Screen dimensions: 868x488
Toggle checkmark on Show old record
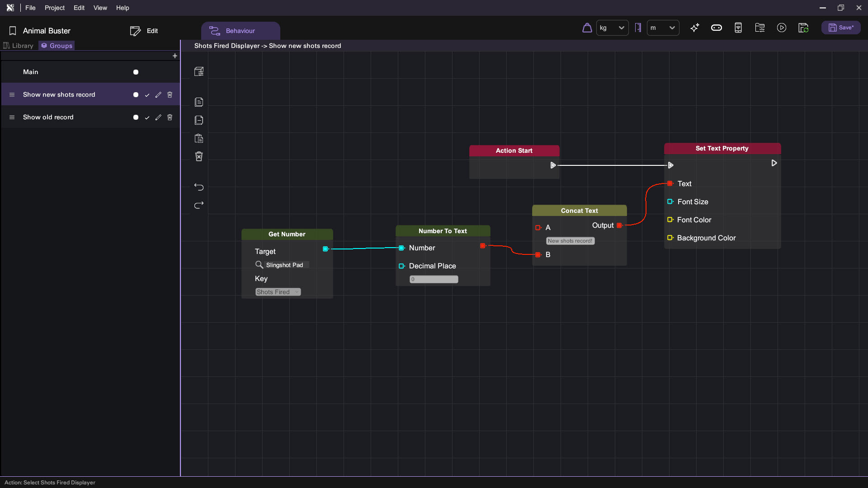click(147, 117)
